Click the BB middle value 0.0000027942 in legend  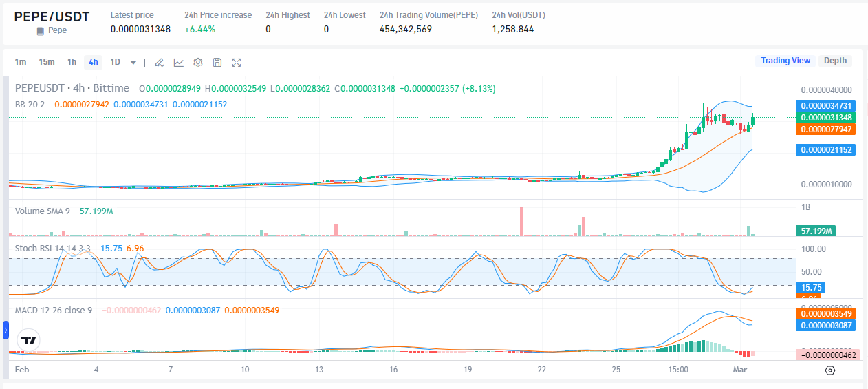[82, 104]
